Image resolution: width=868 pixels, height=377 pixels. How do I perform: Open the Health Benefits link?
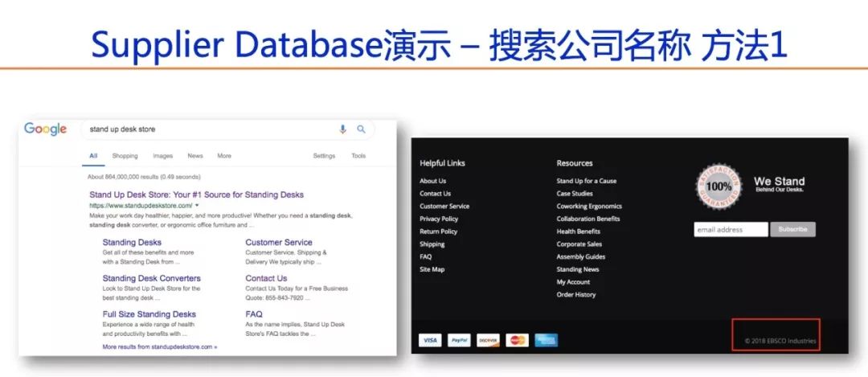coord(579,232)
